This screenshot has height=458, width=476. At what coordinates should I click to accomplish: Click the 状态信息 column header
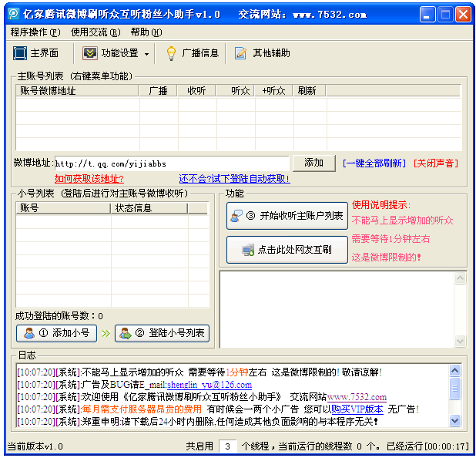149,208
